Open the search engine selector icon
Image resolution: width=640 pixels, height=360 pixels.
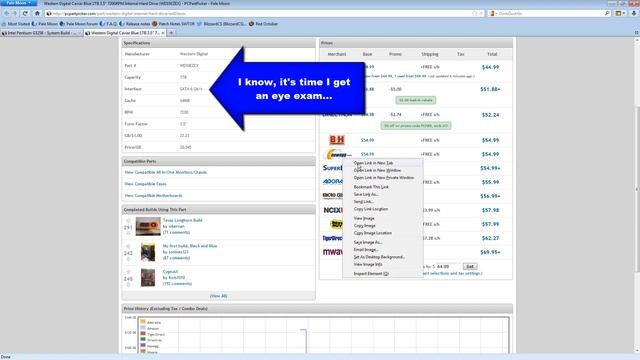coord(493,13)
